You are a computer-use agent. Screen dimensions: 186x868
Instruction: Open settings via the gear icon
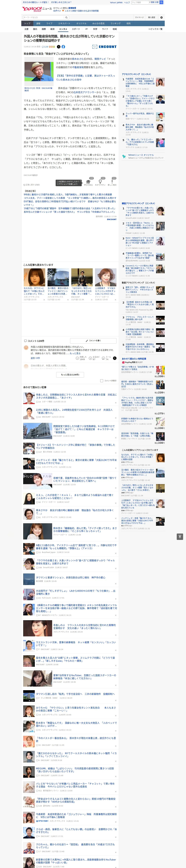pyautogui.click(x=161, y=18)
